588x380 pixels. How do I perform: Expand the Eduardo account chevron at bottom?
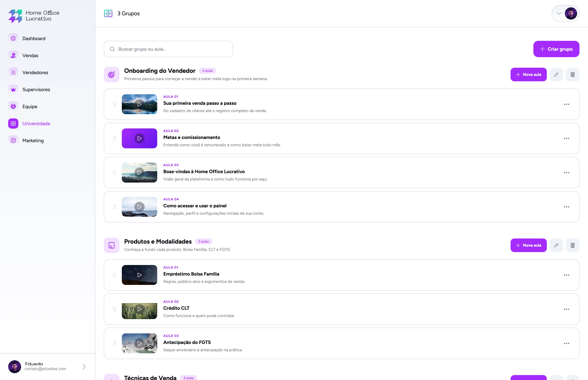point(84,367)
